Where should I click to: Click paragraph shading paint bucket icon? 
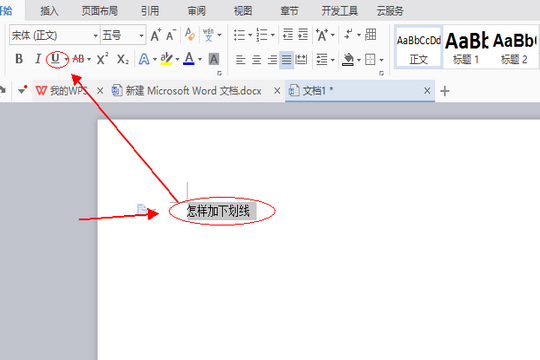click(348, 60)
